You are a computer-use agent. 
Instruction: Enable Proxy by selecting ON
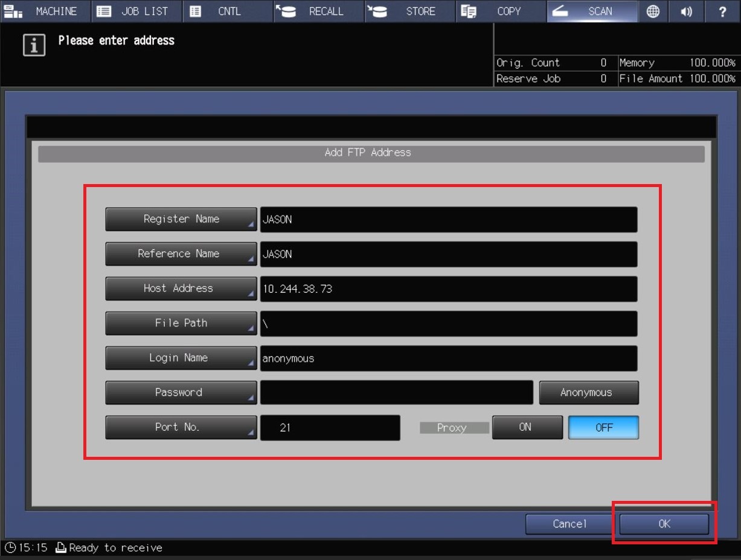coord(527,427)
